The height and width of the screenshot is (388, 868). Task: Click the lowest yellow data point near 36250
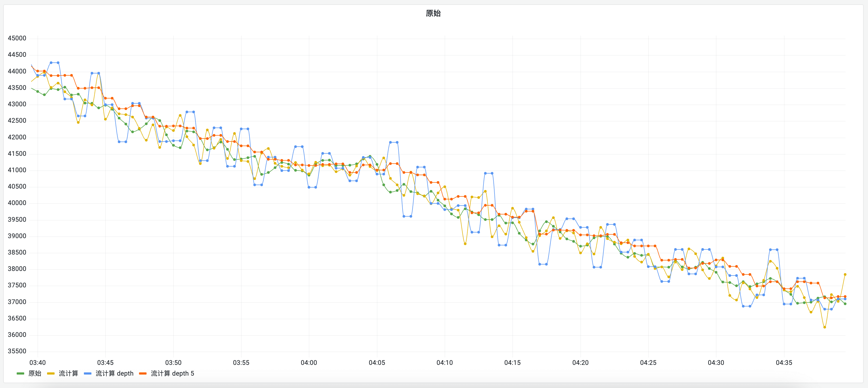coord(824,327)
